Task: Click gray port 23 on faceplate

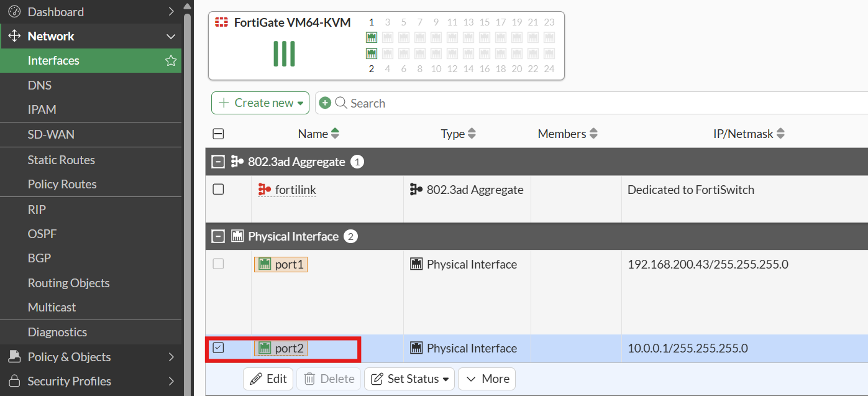Action: point(549,37)
